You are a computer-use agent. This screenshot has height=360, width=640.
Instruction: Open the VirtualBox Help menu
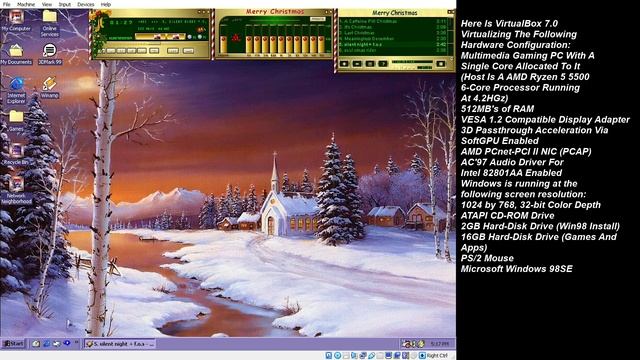tap(106, 4)
